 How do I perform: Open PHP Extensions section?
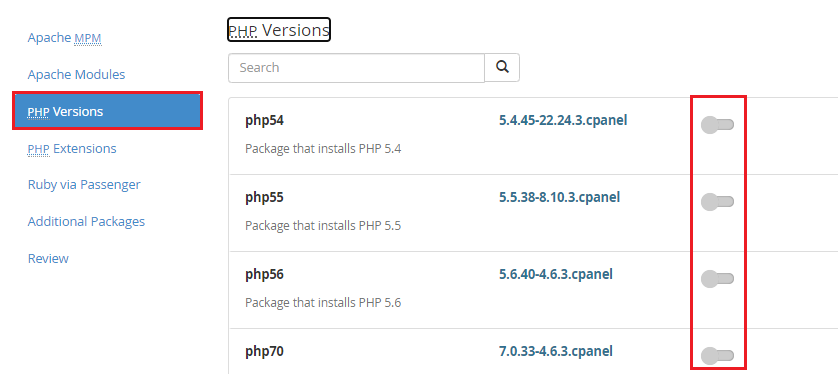coord(72,148)
